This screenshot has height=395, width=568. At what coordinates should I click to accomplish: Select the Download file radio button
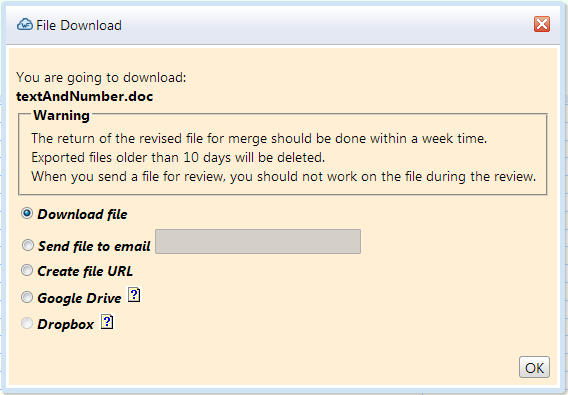pyautogui.click(x=27, y=213)
